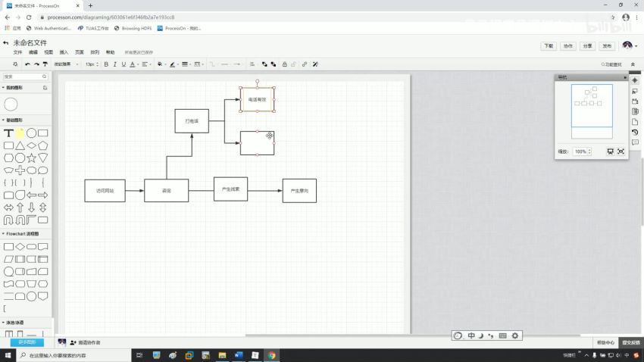Click the 协作 button
644x362 pixels.
[x=568, y=46]
